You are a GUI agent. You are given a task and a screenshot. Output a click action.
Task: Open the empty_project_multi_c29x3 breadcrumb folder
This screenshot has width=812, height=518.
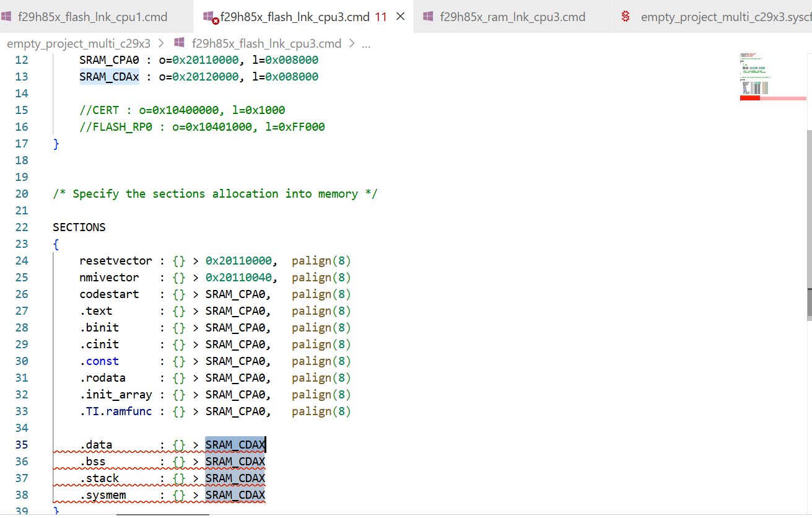79,43
